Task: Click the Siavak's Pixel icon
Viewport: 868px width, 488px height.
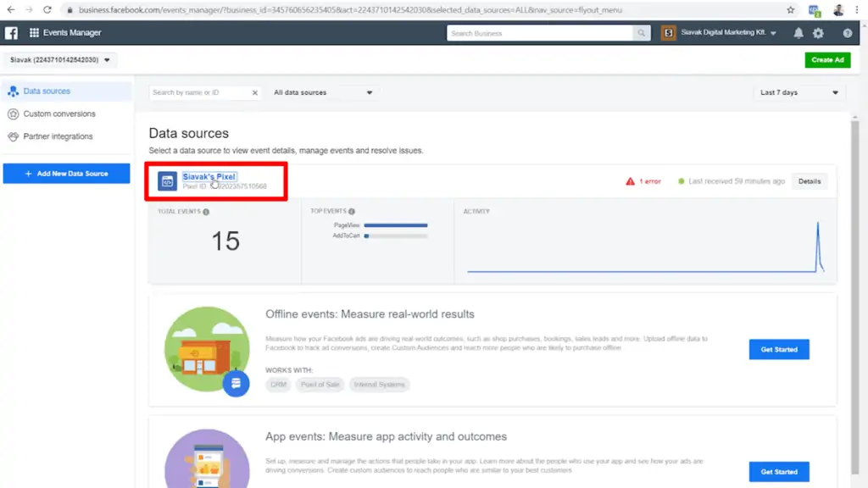Action: [x=167, y=180]
